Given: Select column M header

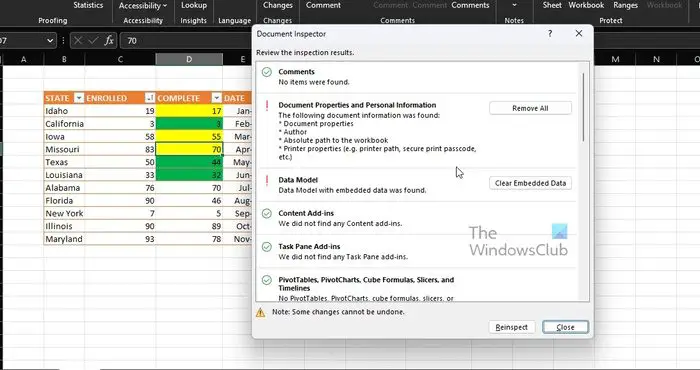Looking at the screenshot, I should pos(616,59).
